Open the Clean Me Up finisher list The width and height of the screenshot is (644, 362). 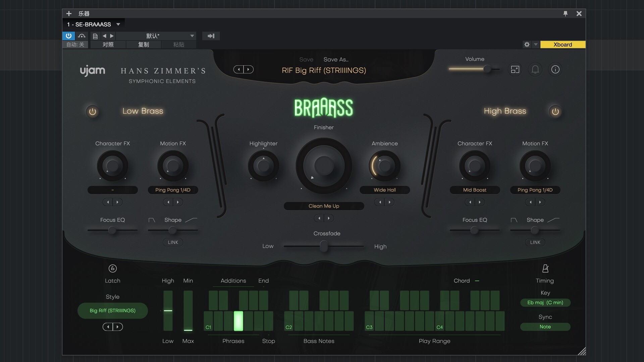pos(324,206)
